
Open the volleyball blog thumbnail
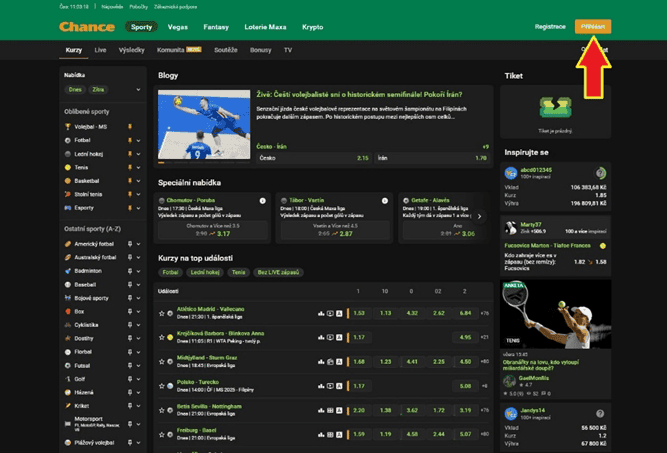[x=204, y=124]
